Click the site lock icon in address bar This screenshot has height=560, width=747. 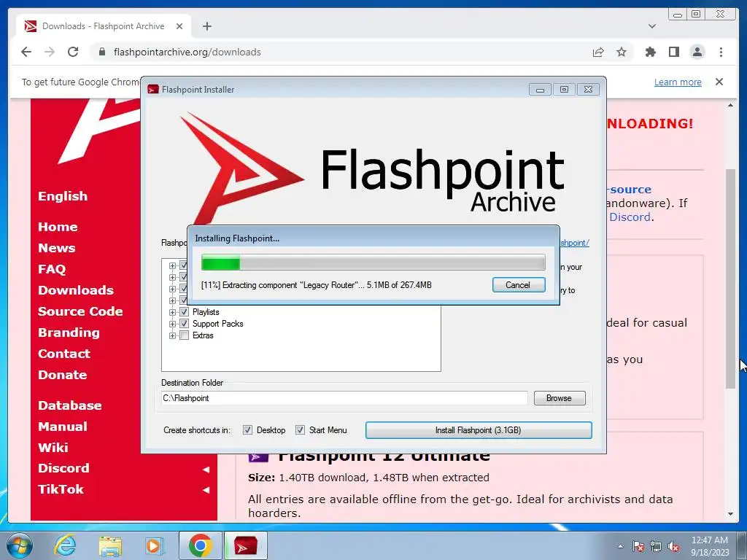tap(101, 52)
